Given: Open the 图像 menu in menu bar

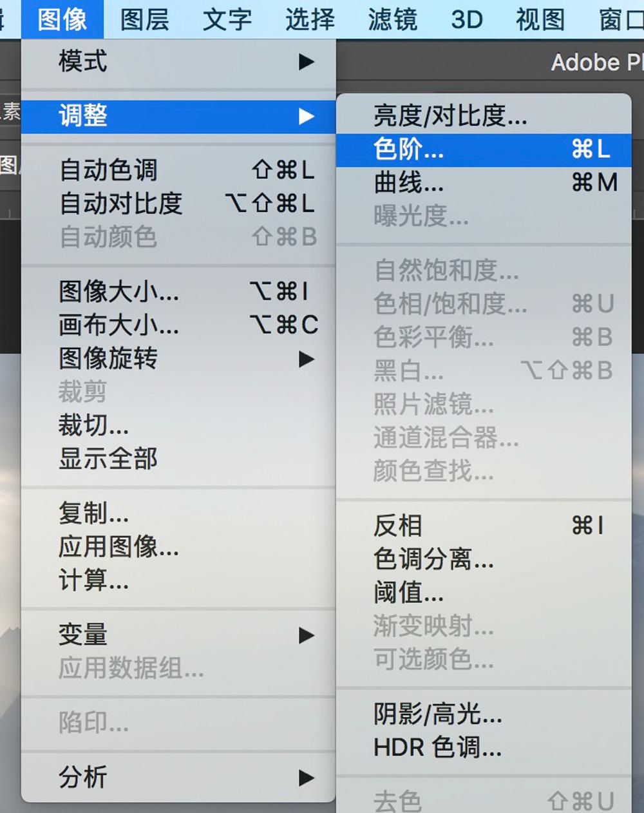Looking at the screenshot, I should click(62, 19).
